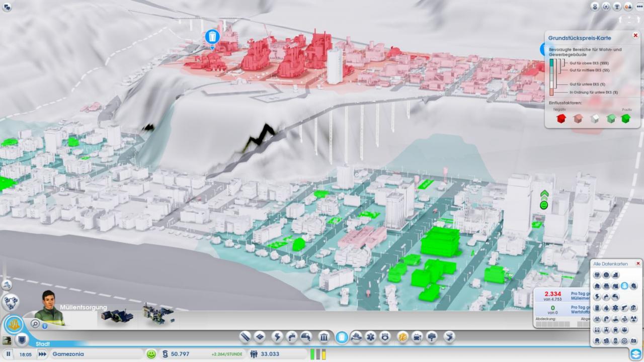Click the bulldozer tool icon
The width and height of the screenshot is (644, 362).
(x=7, y=285)
